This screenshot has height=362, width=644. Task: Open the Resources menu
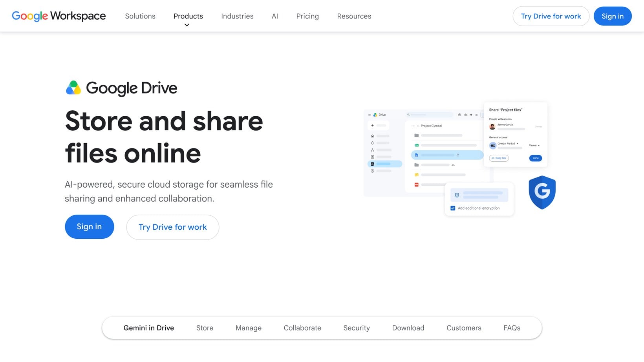pos(354,16)
